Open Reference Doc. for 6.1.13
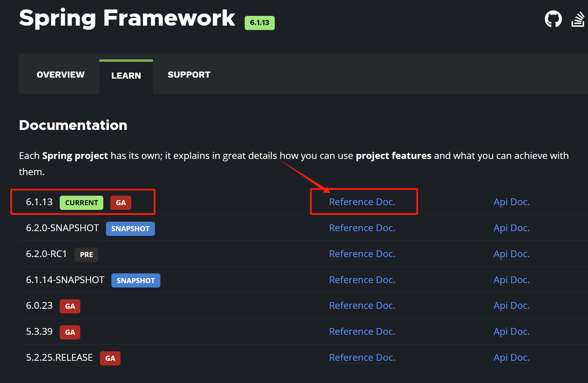Viewport: 588px width, 383px height. point(362,202)
